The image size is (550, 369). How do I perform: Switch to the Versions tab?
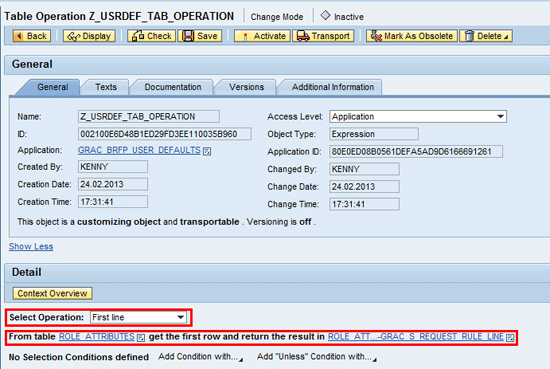tap(246, 87)
